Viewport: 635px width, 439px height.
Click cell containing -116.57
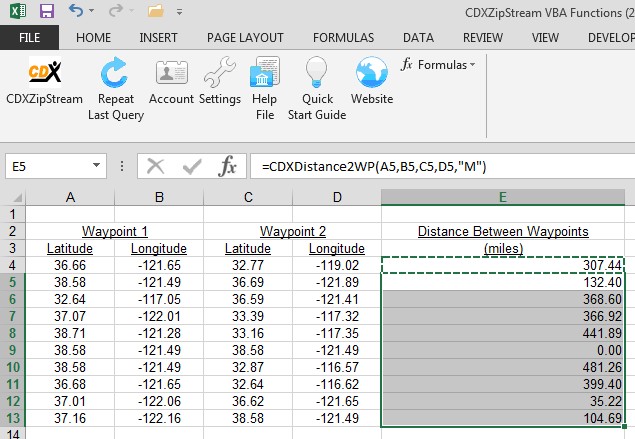coord(337,367)
